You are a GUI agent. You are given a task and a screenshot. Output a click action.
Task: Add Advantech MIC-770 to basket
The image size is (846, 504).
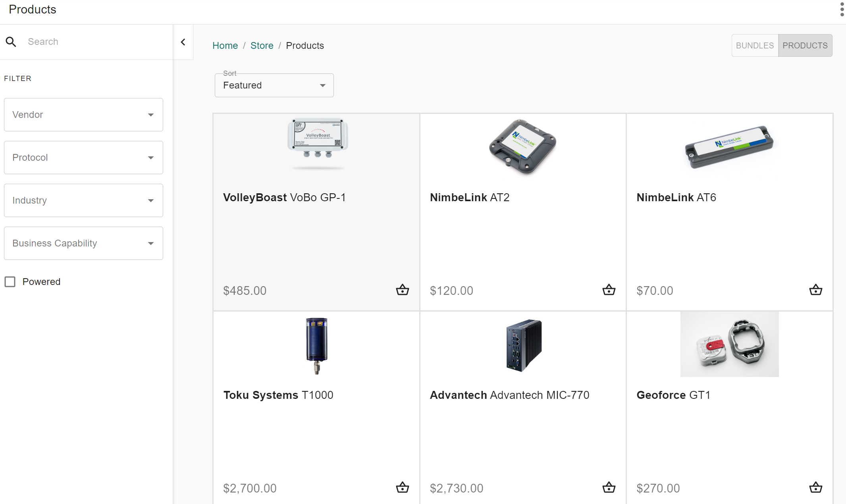pos(609,487)
